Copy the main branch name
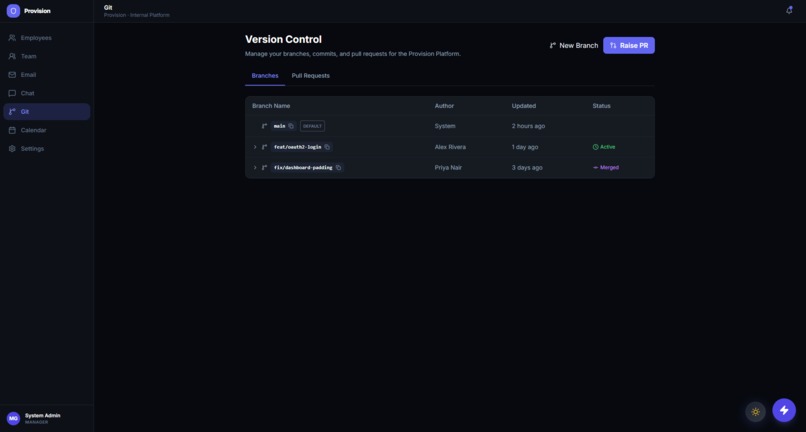The image size is (806, 432). point(291,126)
